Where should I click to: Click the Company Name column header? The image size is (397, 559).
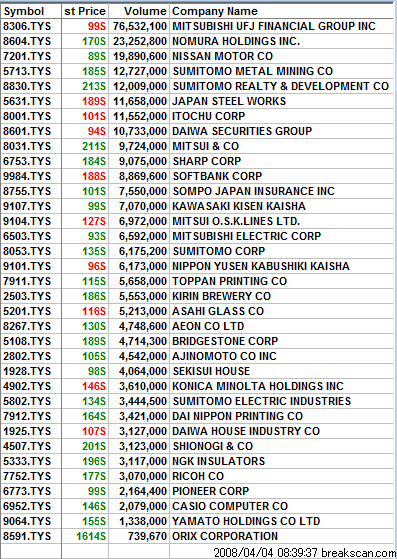coord(282,11)
